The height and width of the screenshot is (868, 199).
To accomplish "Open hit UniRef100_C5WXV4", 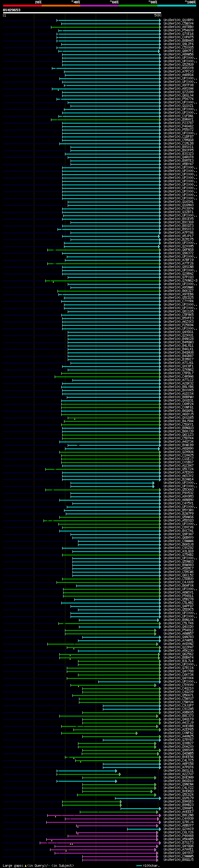I will 178,24.
